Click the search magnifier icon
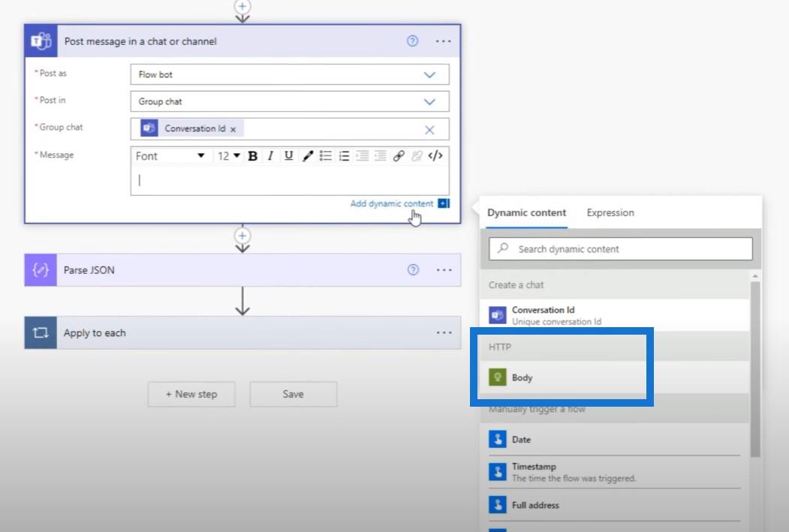The height and width of the screenshot is (532, 789). coord(503,248)
